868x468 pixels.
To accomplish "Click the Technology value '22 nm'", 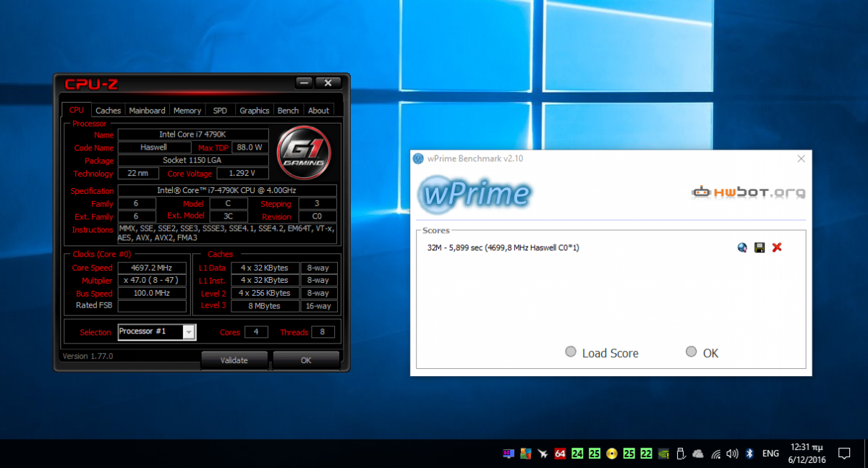I will click(138, 174).
